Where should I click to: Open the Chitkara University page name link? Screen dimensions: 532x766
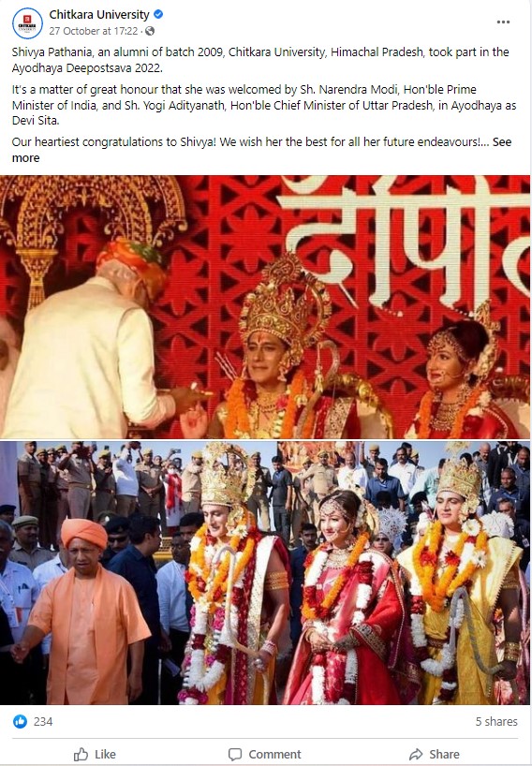[x=99, y=15]
